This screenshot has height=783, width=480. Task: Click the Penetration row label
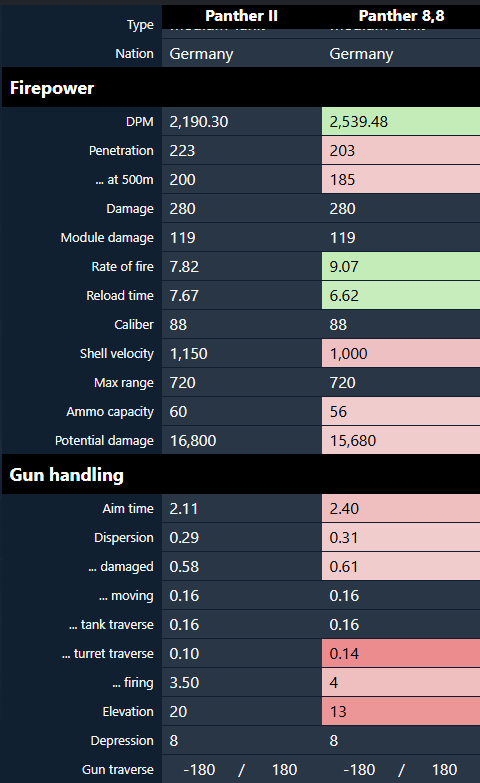[121, 151]
